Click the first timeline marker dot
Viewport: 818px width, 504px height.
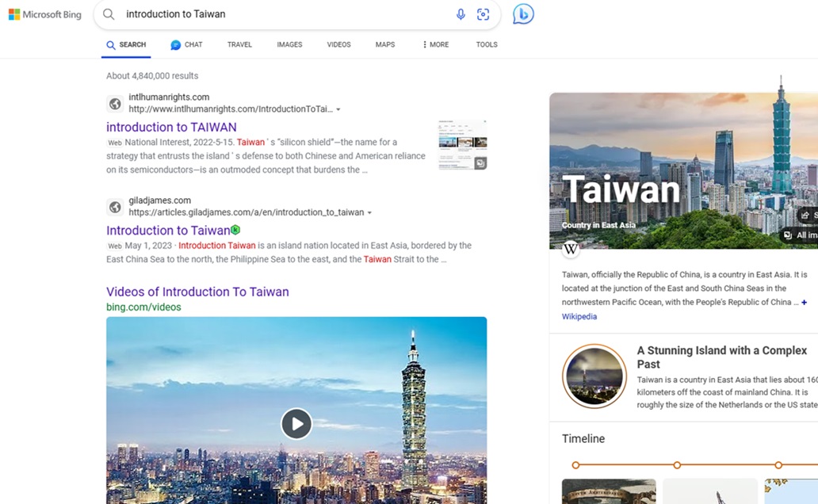pyautogui.click(x=575, y=465)
